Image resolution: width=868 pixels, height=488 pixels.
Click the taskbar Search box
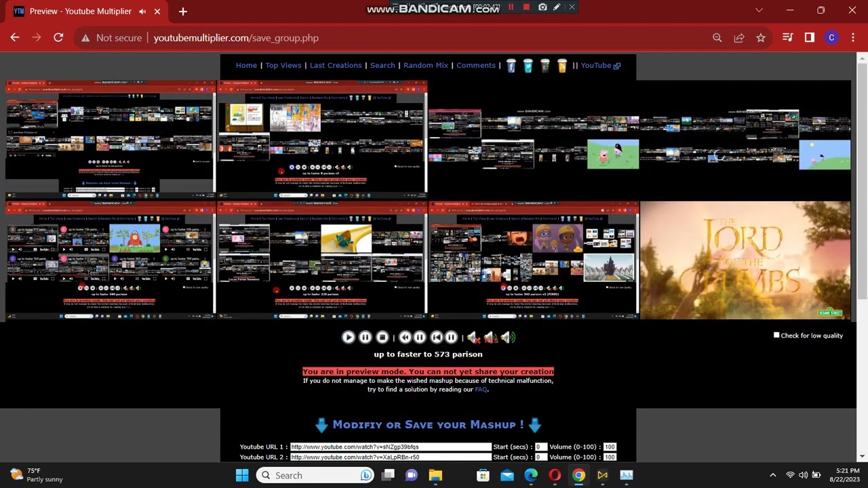[316, 475]
